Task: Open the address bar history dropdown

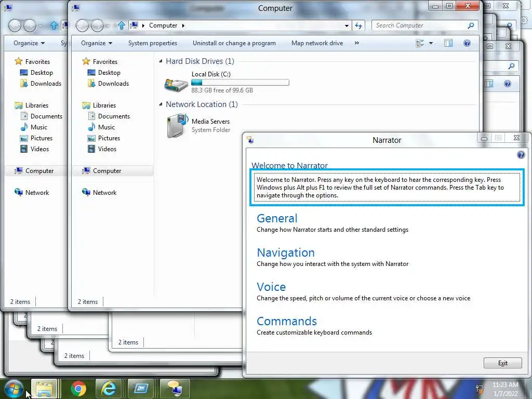Action: [x=347, y=25]
